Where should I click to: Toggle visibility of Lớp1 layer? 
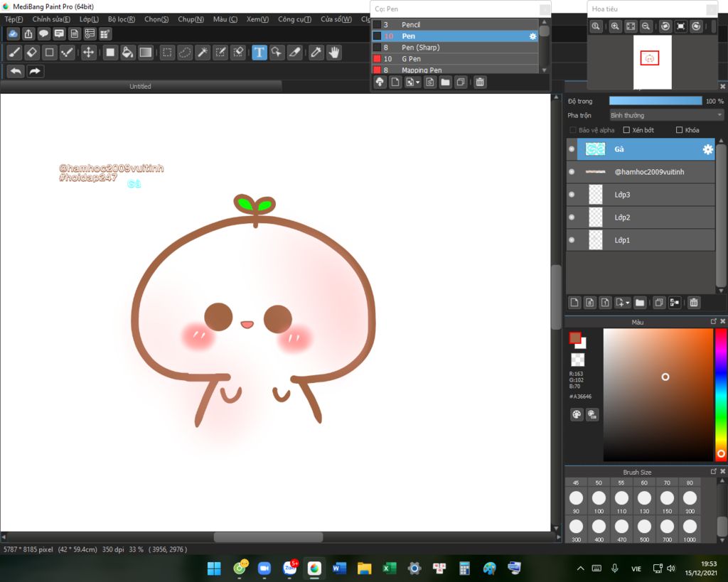(572, 240)
